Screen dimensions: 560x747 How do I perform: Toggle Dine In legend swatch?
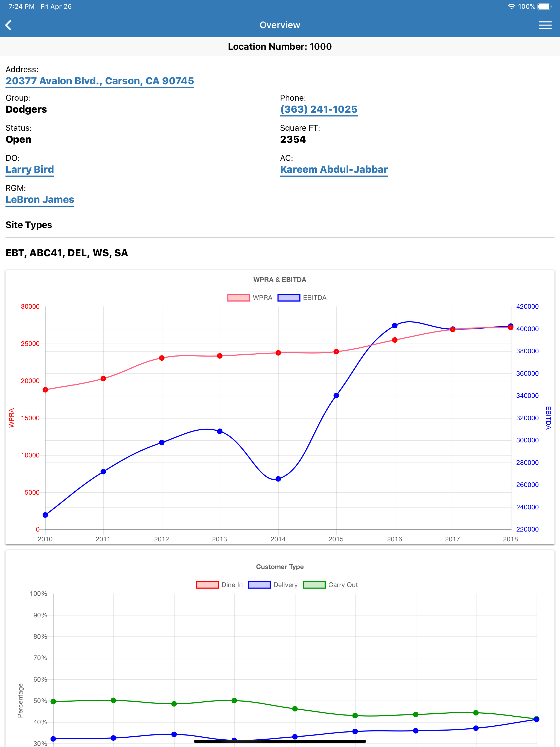[x=207, y=585]
